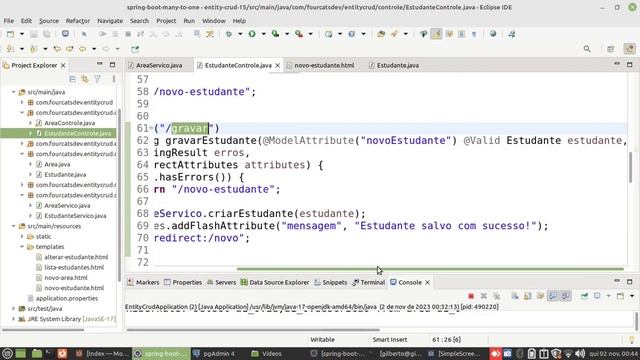The image size is (640, 360).
Task: Click Open Console icon in Console toolbar
Action: pyautogui.click(x=620, y=296)
